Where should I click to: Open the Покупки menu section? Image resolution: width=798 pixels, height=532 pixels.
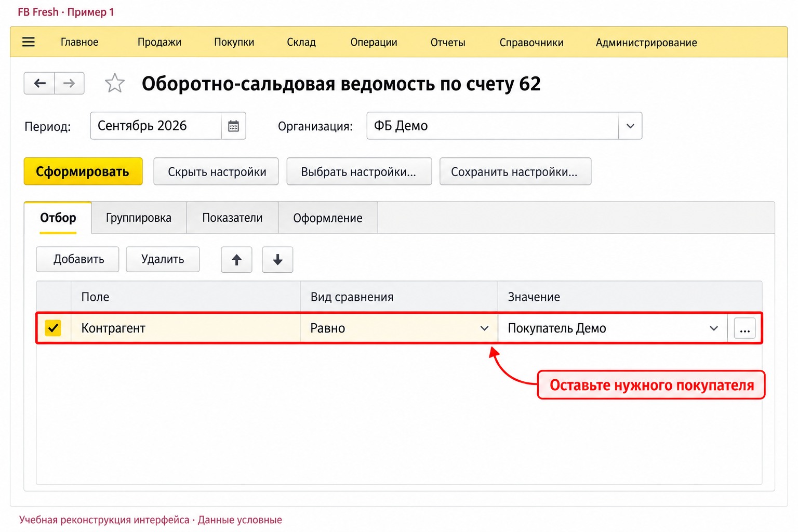coord(234,42)
